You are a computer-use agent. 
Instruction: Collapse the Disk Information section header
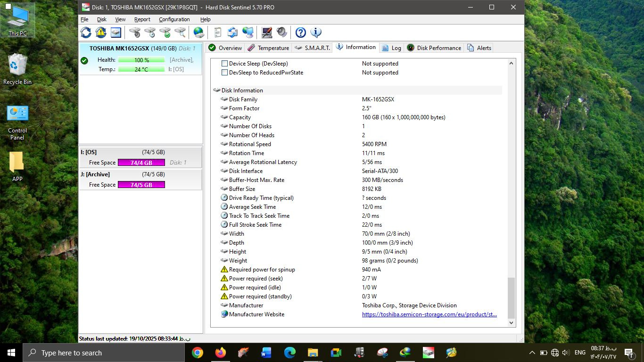(242, 90)
